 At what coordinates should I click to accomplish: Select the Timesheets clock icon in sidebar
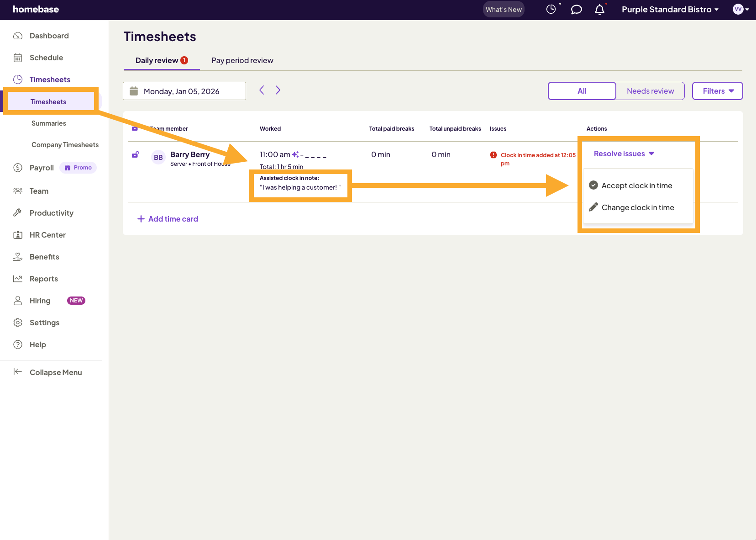pos(18,79)
